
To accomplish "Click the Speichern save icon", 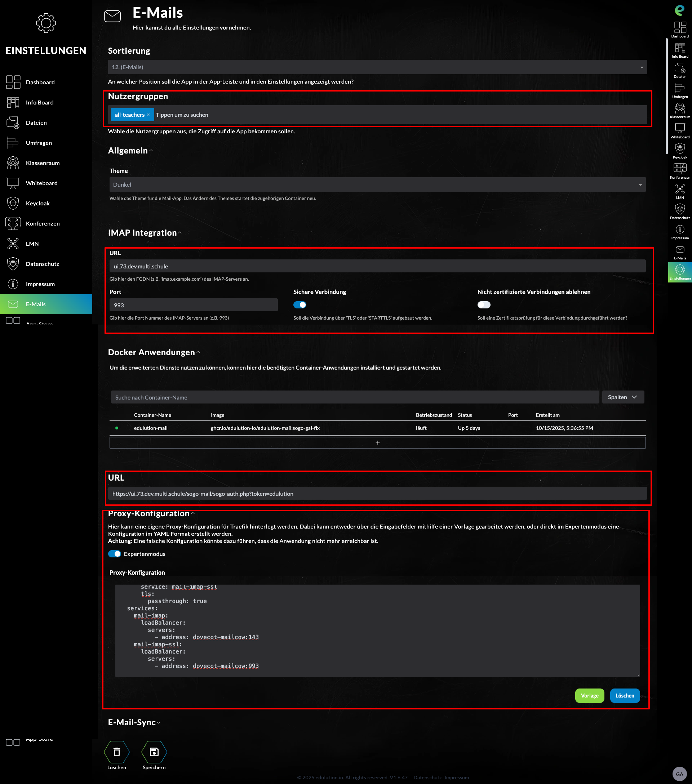I will tap(154, 752).
